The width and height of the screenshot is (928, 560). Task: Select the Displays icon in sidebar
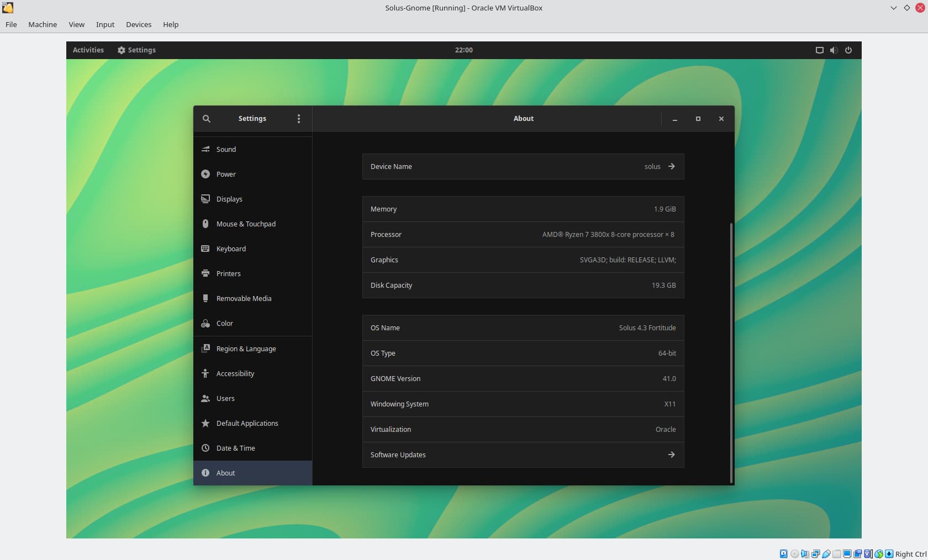205,199
